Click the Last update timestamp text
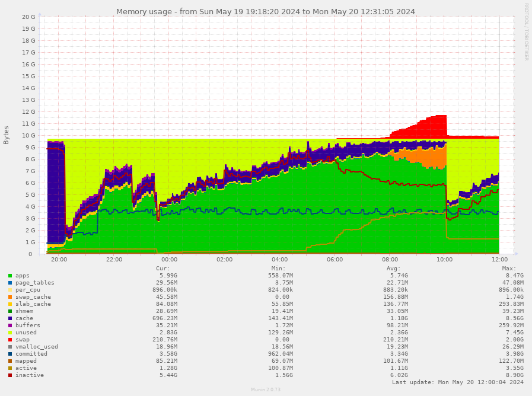Viewport: 532px width, 396px height. [x=457, y=382]
